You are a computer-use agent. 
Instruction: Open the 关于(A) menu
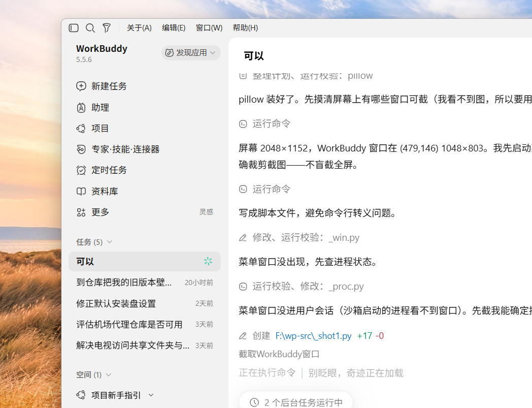(x=139, y=28)
